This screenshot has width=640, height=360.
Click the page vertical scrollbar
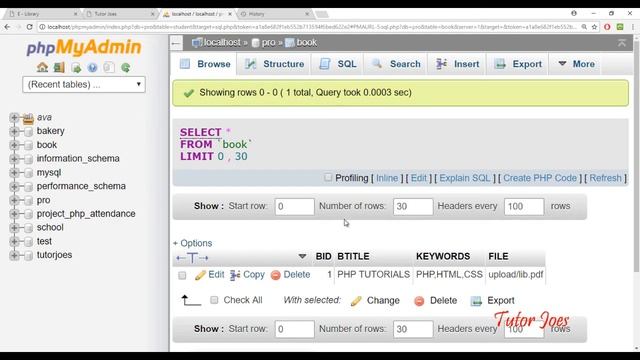click(636, 155)
